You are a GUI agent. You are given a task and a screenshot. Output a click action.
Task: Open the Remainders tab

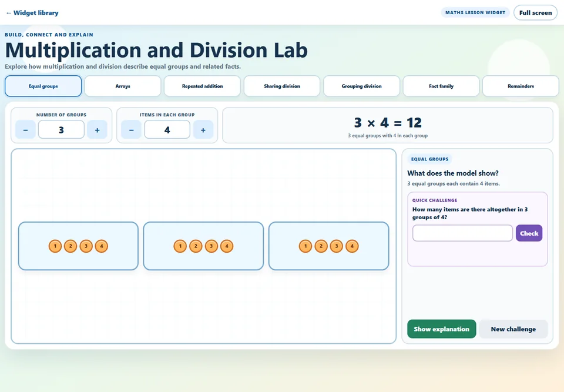coord(521,86)
